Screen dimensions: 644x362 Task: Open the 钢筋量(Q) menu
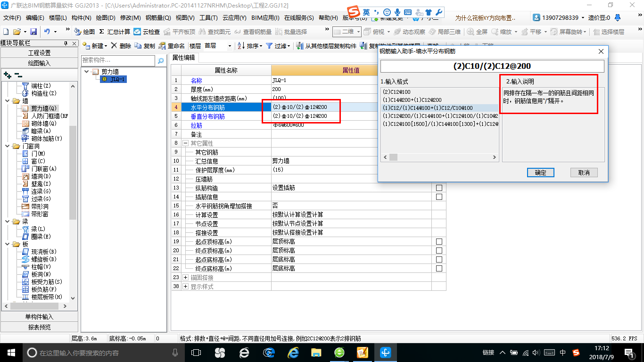coord(158,18)
